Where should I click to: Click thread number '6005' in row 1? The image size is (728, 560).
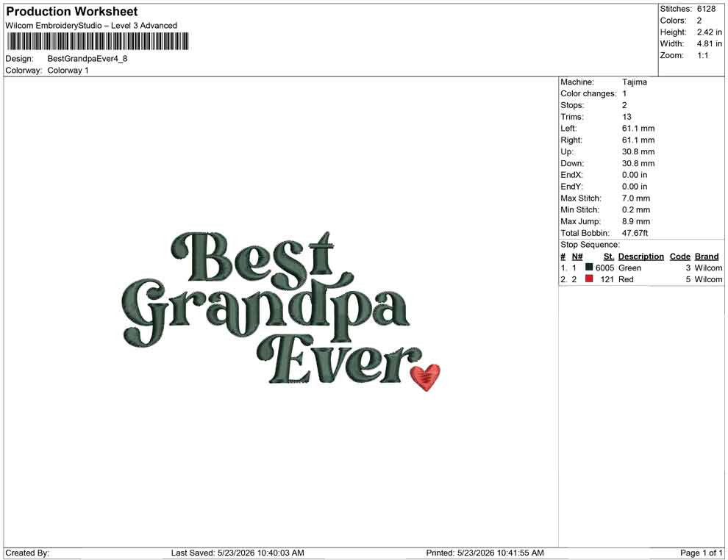[604, 268]
